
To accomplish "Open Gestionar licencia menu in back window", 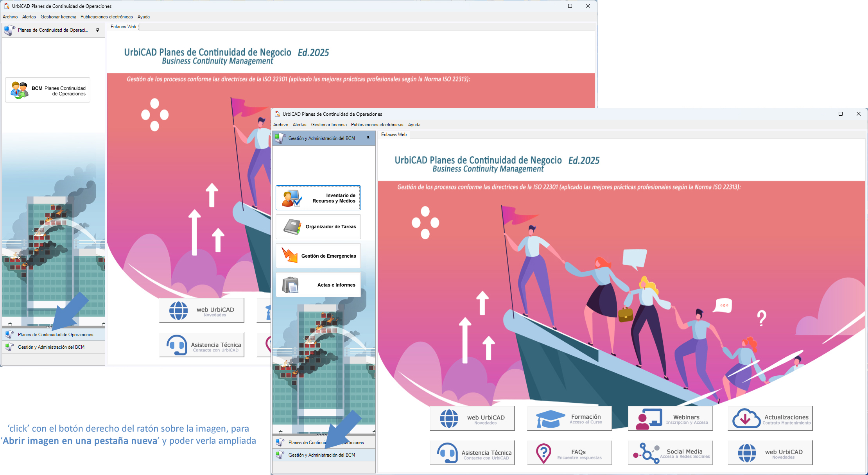I will pyautogui.click(x=58, y=17).
